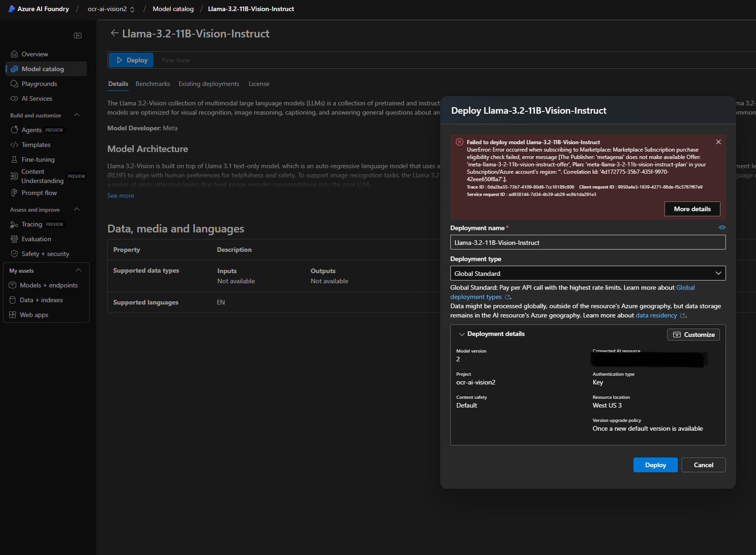756x555 pixels.
Task: Collapse the Build and customize section
Action: [77, 115]
